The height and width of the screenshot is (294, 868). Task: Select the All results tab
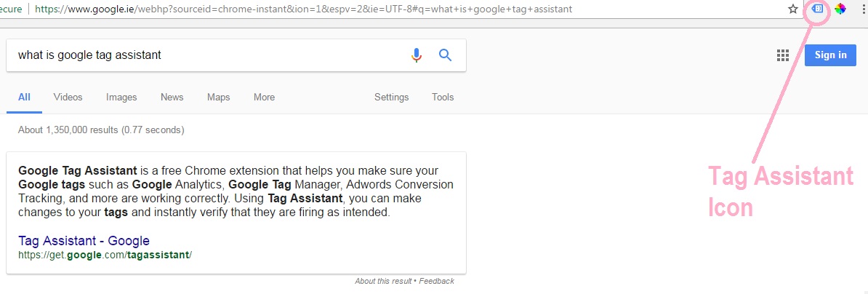point(25,97)
